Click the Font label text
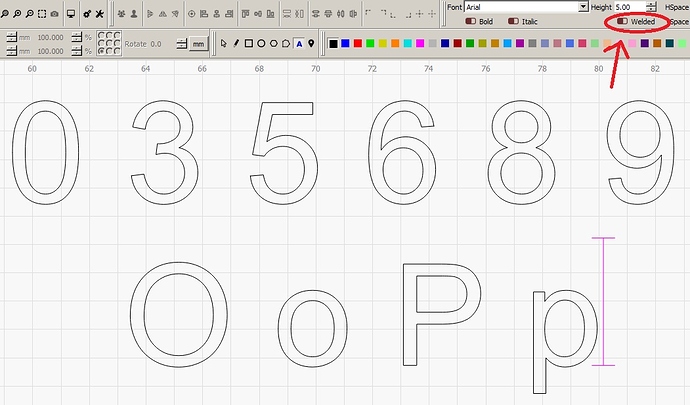Viewport: 690px width, 405px height. tap(455, 7)
